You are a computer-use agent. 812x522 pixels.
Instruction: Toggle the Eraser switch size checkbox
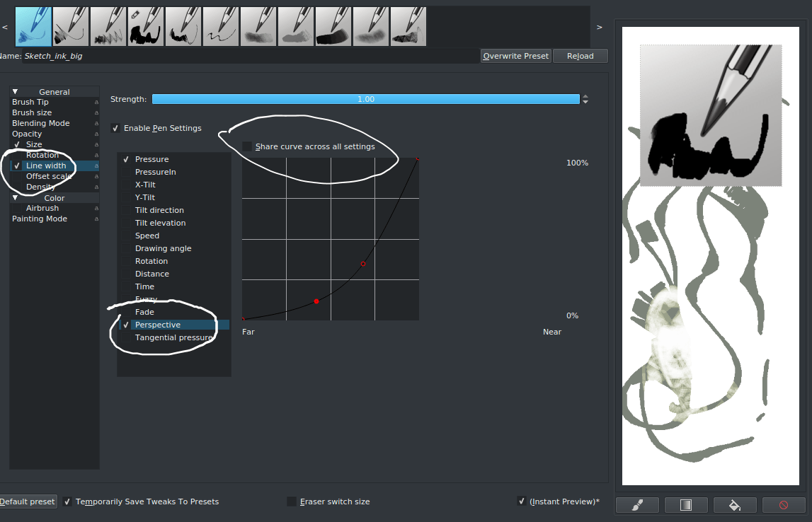coord(292,501)
